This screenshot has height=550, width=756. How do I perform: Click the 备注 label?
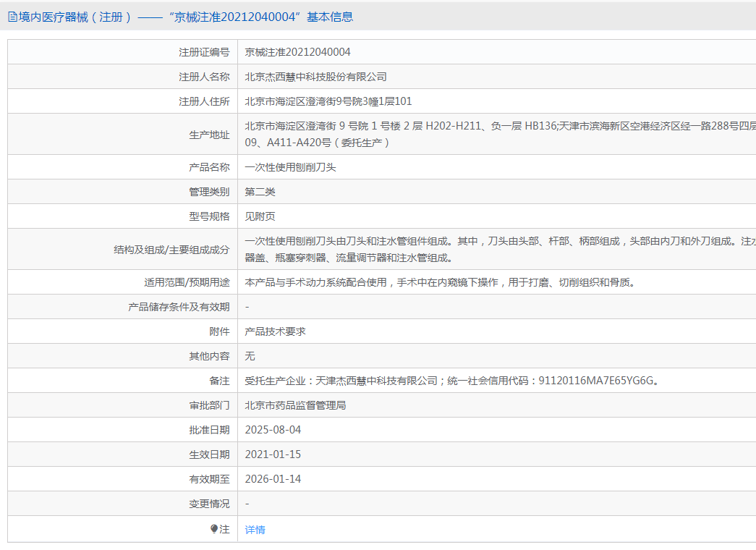(219, 381)
